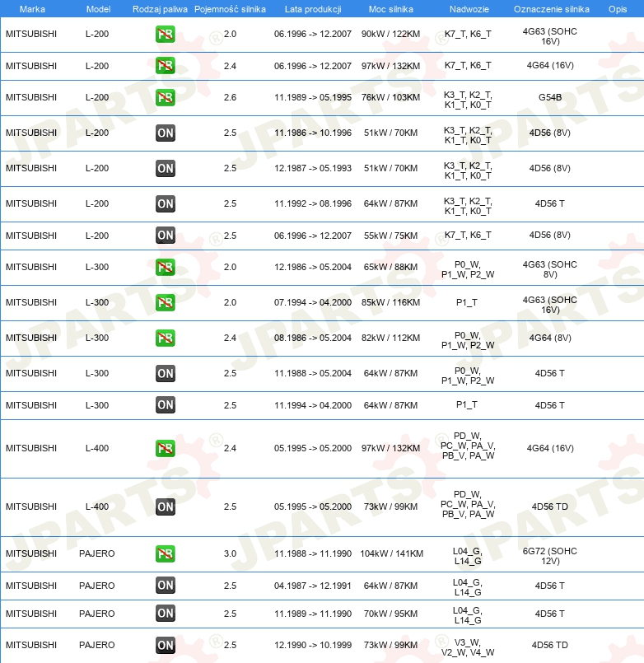The width and height of the screenshot is (644, 663).
Task: Click the petrol icon for PAJERO 3.0
Action: point(166,554)
